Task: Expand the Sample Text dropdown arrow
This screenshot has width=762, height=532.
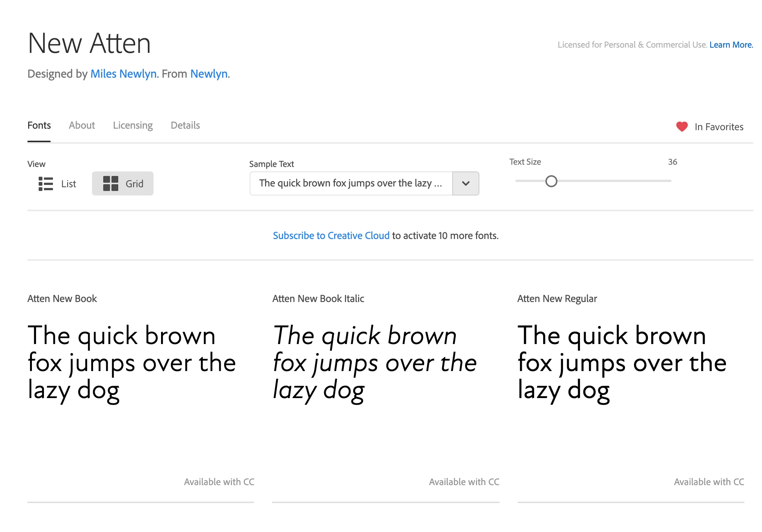Action: click(465, 183)
